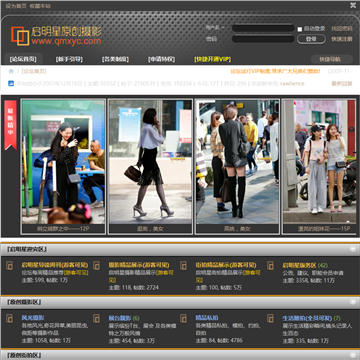This screenshot has height=360, width=360.
Task: Enable the 自动登录 auto-login checkbox
Action: (x=300, y=29)
